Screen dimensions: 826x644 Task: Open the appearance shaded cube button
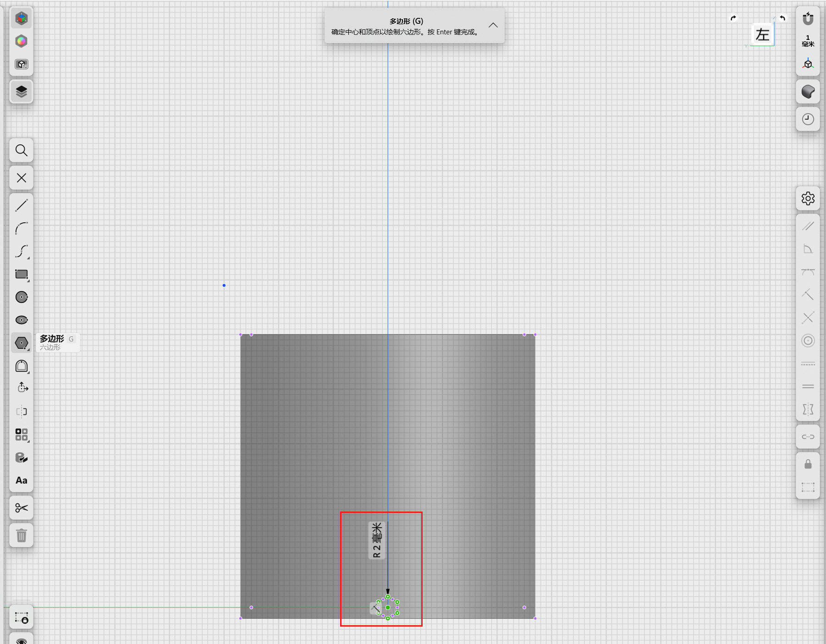808,92
